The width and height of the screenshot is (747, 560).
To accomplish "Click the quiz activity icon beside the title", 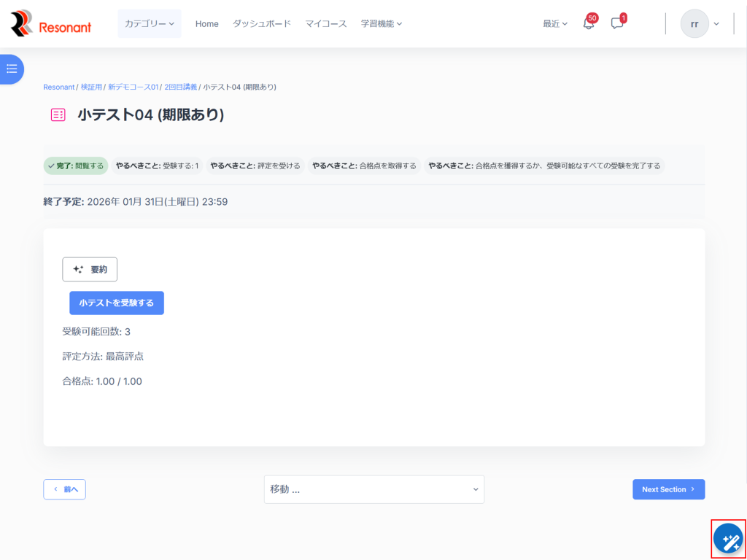I will [x=58, y=114].
